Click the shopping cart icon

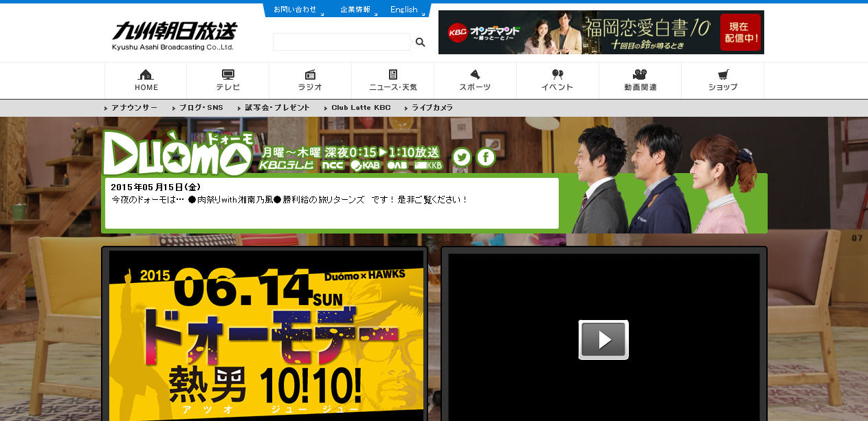(x=722, y=74)
